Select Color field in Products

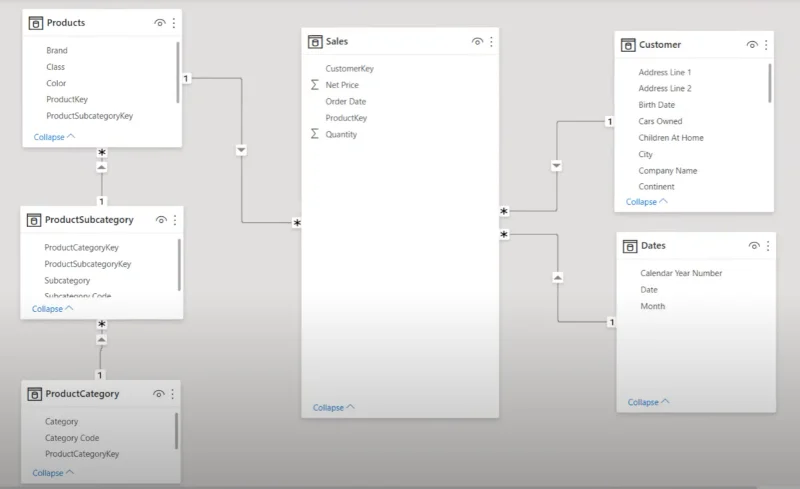[56, 83]
